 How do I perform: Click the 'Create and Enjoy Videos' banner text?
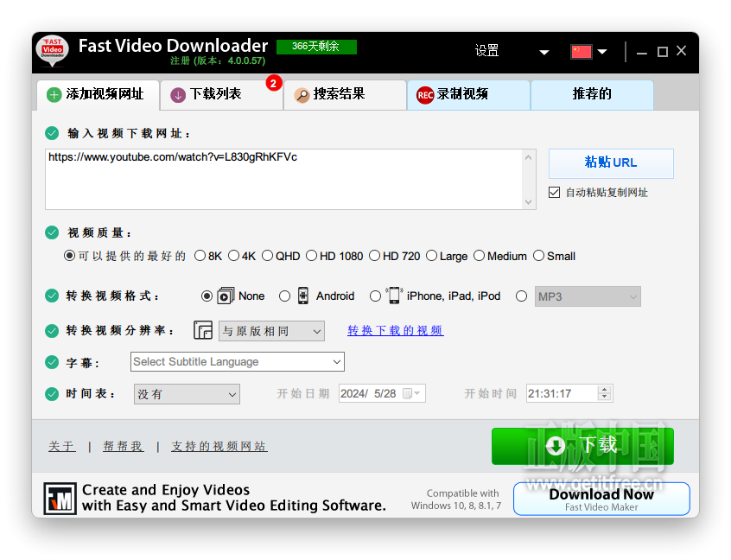(234, 498)
